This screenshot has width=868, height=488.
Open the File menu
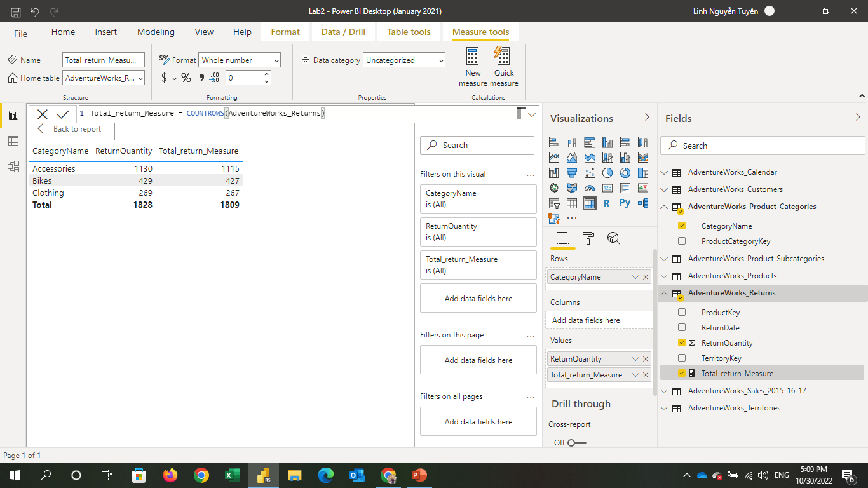point(20,33)
